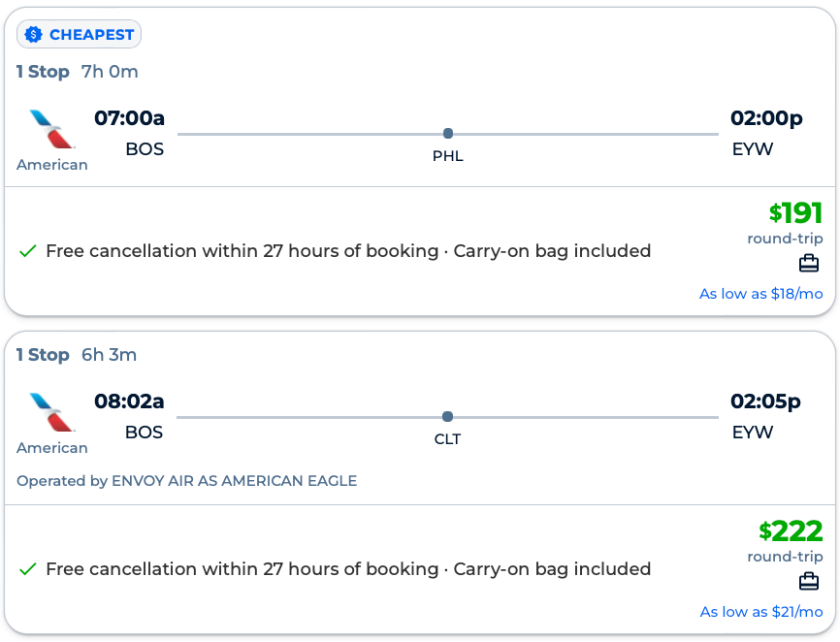Click "Operated by ENVOY AIR" notice
Image resolution: width=840 pixels, height=642 pixels.
click(x=187, y=481)
